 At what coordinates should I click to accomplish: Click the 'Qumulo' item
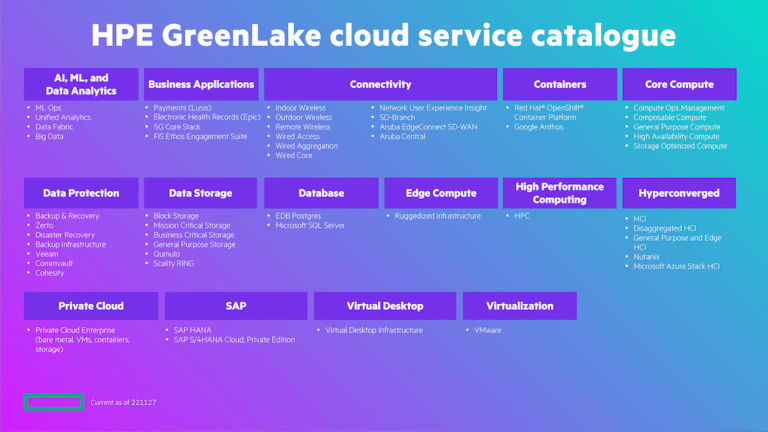[167, 254]
